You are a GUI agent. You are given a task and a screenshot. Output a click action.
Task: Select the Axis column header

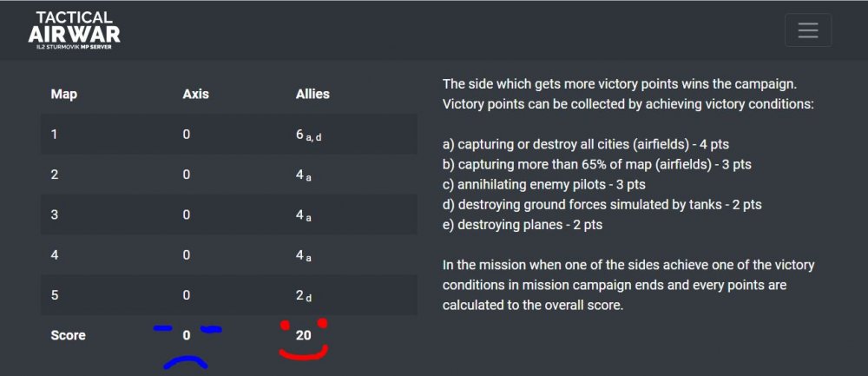(x=195, y=94)
